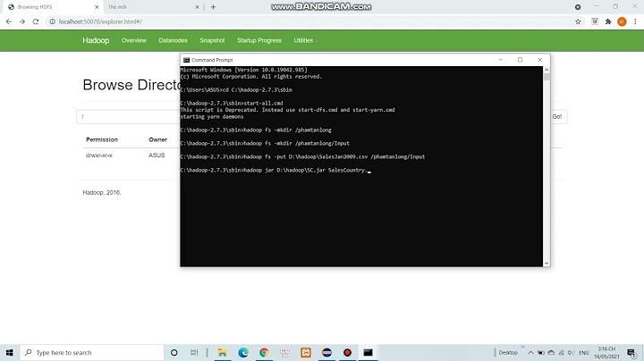Maximize the Command Prompt window
Viewport: 644px width, 361px height.
pos(520,60)
